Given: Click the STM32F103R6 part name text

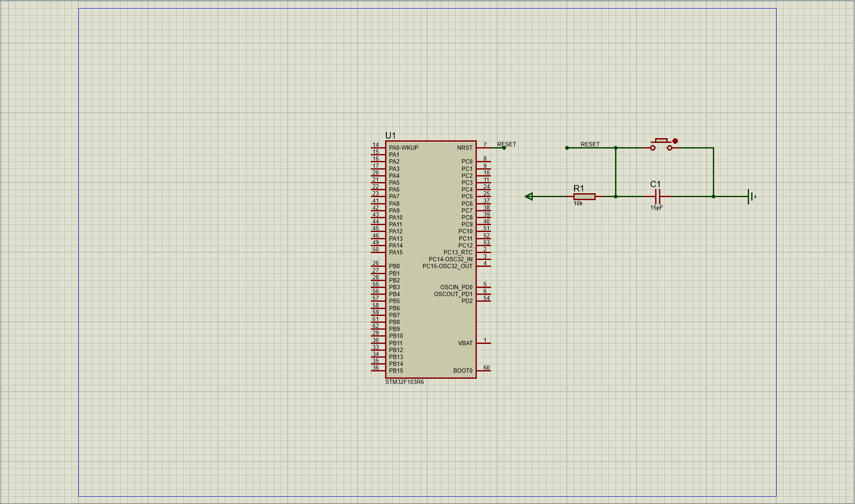Looking at the screenshot, I should tap(404, 382).
